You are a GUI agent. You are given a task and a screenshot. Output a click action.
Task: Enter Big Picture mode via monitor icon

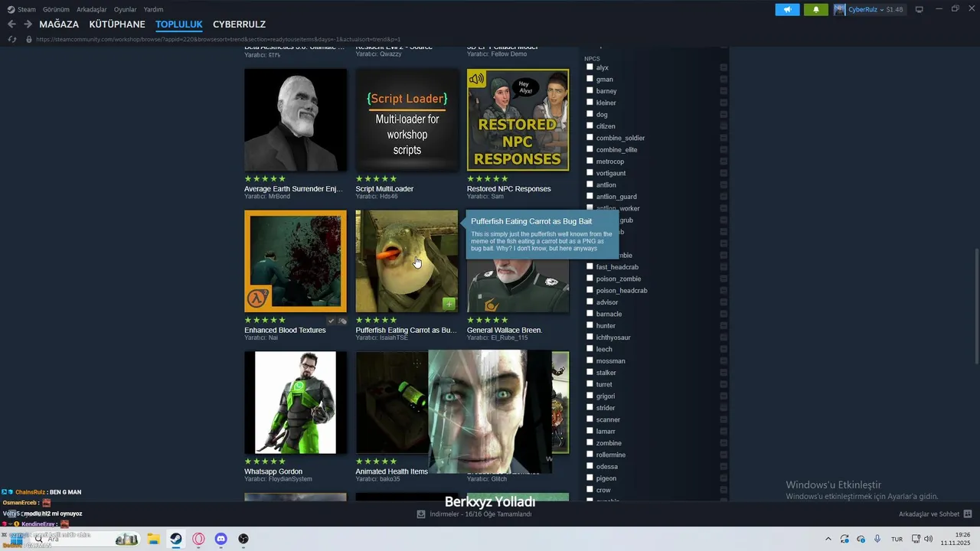[x=920, y=9]
